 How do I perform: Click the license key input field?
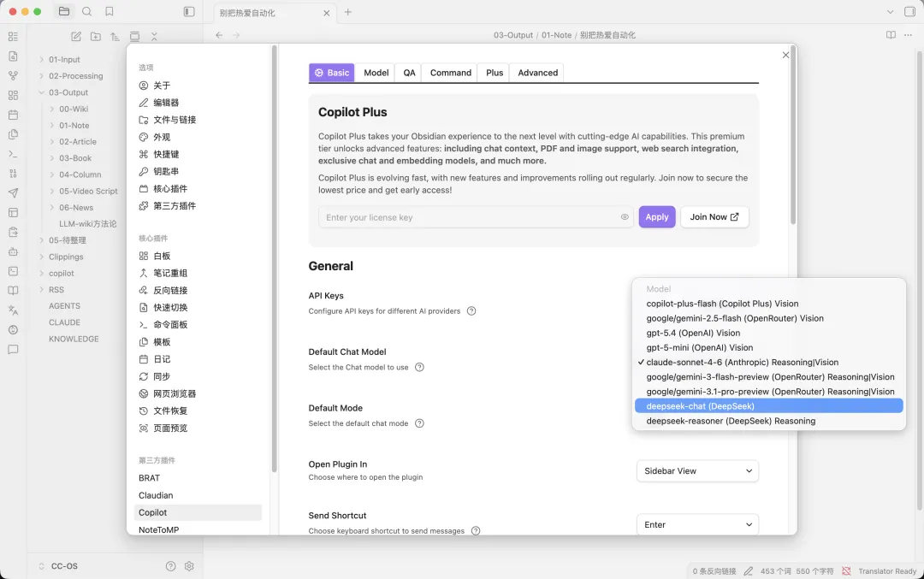[x=466, y=217]
